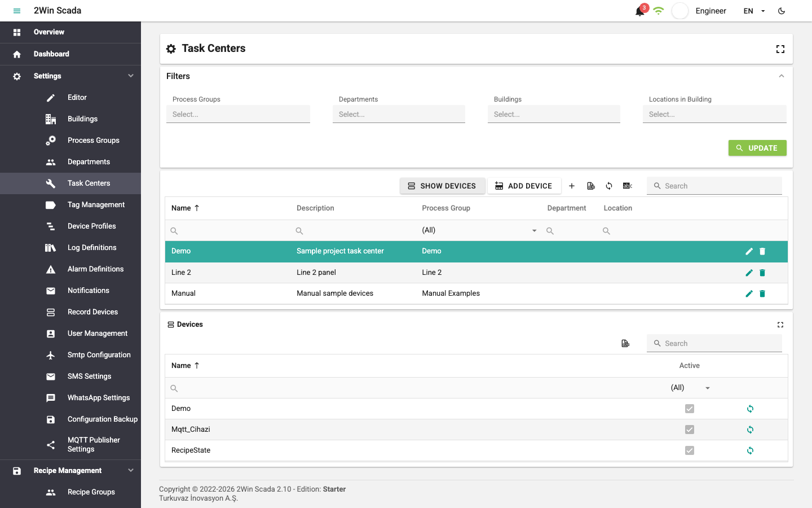The width and height of the screenshot is (812, 508).
Task: Open the Buildings filter select
Action: click(x=554, y=114)
